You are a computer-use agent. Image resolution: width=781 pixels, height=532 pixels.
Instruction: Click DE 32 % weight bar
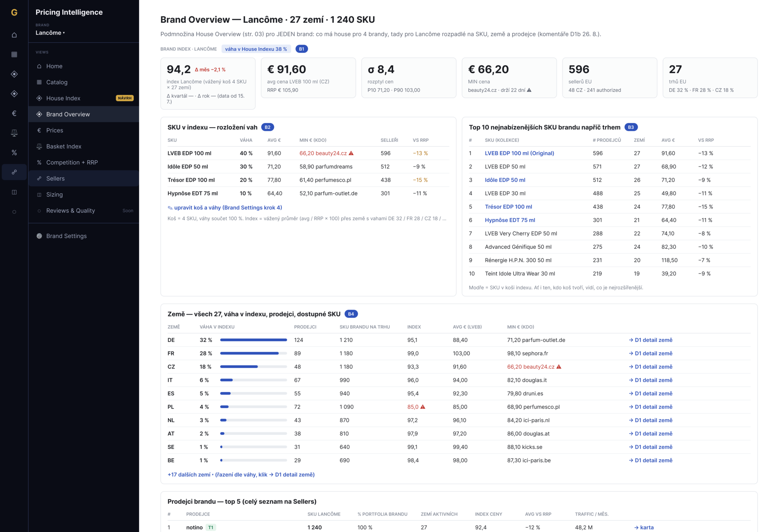[253, 340]
